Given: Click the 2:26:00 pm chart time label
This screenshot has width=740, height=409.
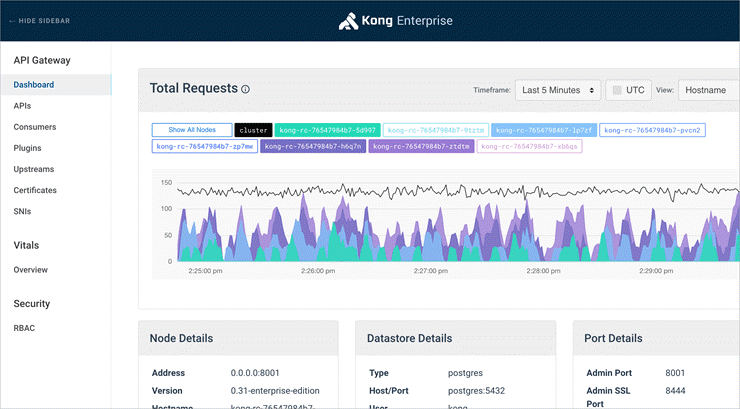Looking at the screenshot, I should tap(318, 271).
